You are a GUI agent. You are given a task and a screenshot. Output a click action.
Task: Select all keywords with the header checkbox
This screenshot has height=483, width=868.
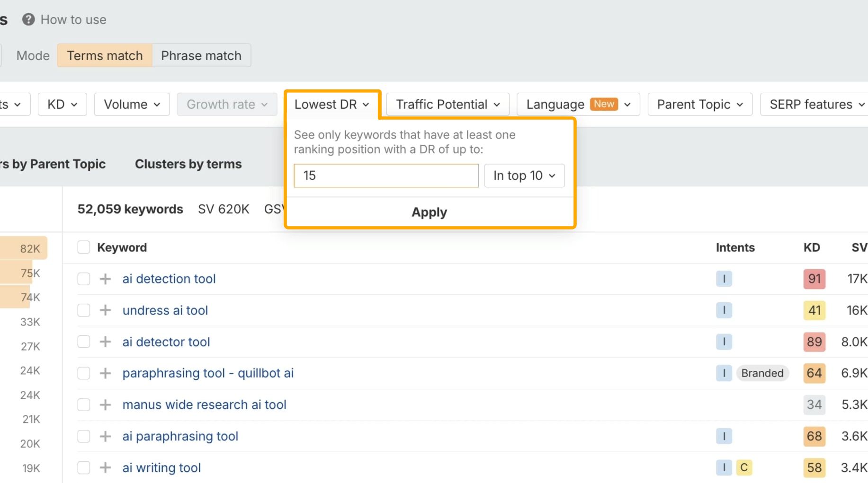coord(83,247)
